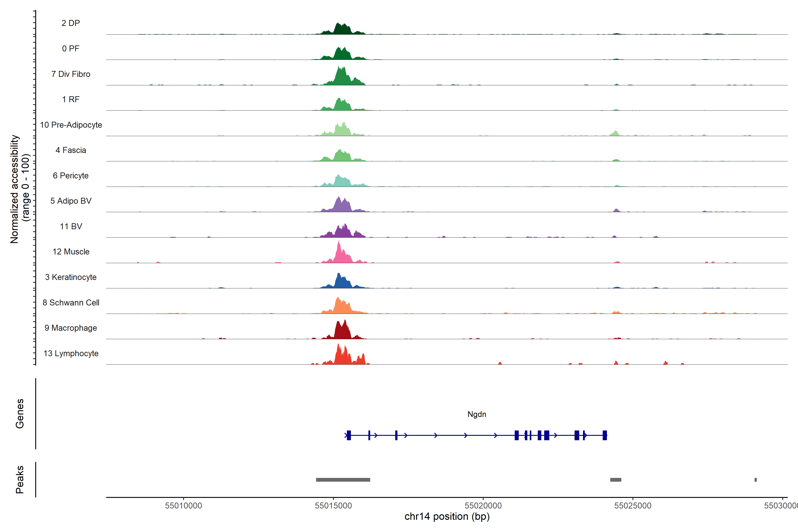Click the 13 Lymphocyte track label

[x=71, y=353]
